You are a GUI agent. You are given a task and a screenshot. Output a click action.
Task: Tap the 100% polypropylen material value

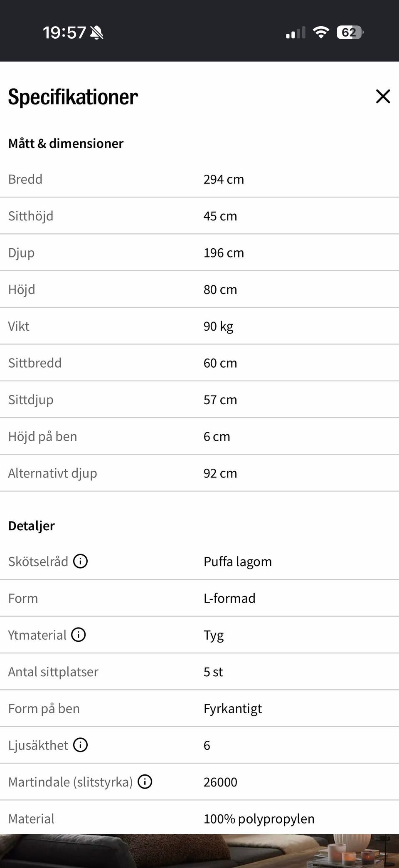tap(259, 819)
